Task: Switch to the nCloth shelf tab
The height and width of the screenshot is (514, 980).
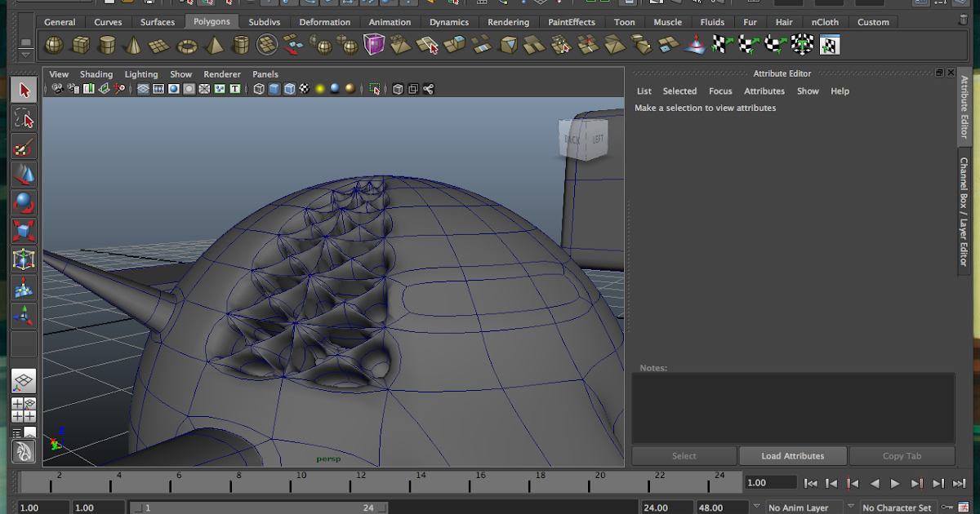Action: [825, 22]
